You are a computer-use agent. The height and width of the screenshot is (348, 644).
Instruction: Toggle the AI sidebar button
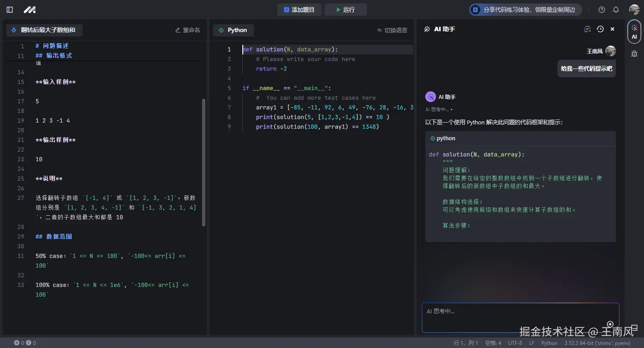tap(634, 32)
